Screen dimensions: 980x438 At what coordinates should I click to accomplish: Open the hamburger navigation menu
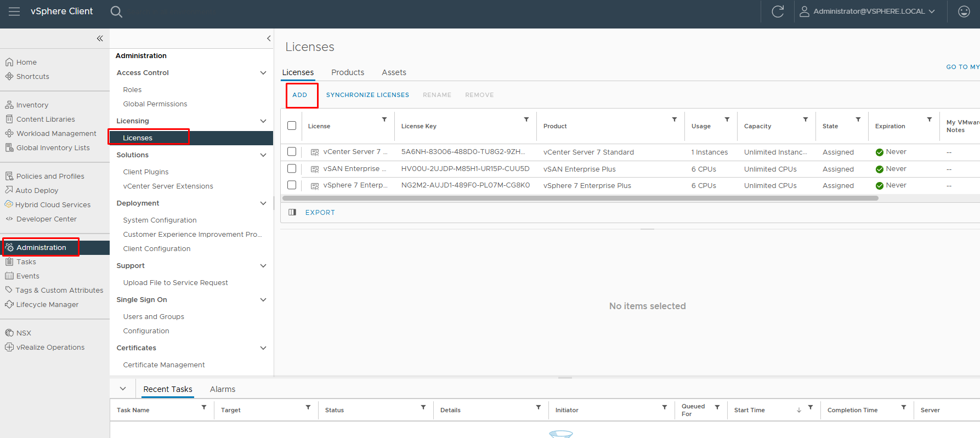coord(14,12)
